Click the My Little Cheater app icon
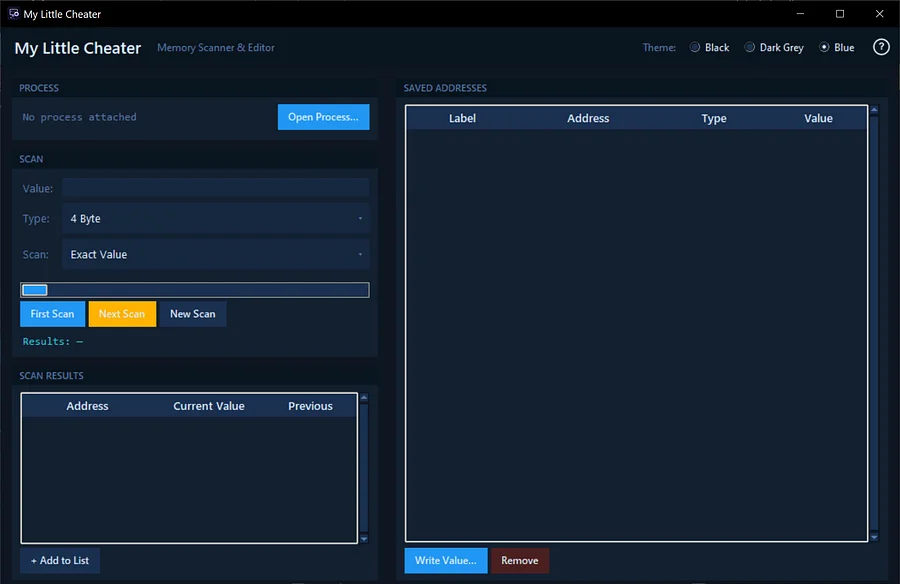The image size is (900, 584). click(x=14, y=14)
